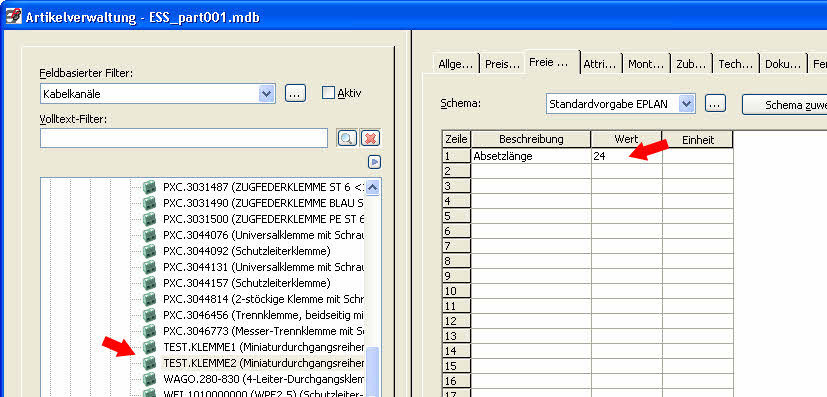Click the terminal icon beside TEST.KLEMME2
Viewport: 827px width, 397px height.
click(150, 363)
